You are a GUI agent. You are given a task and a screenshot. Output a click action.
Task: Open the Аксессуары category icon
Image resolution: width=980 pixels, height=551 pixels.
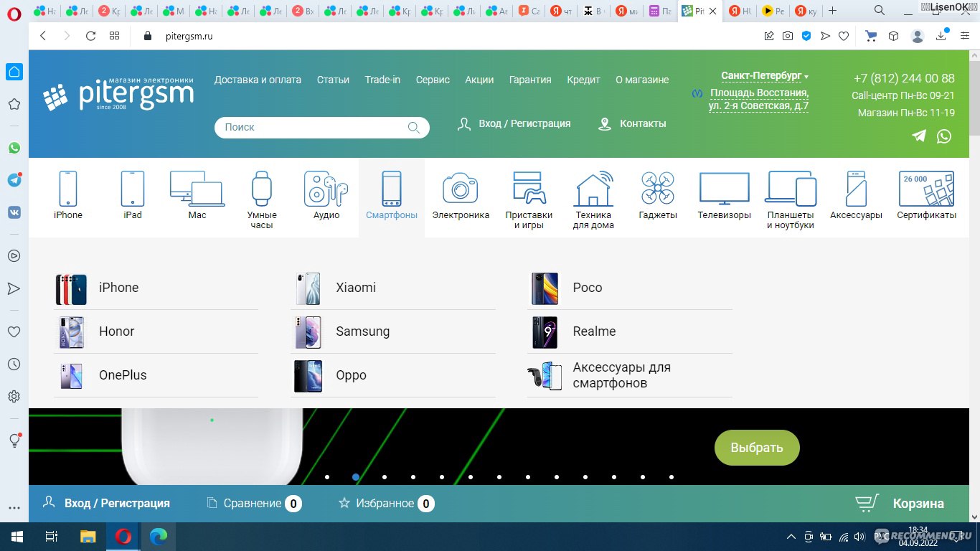point(856,189)
